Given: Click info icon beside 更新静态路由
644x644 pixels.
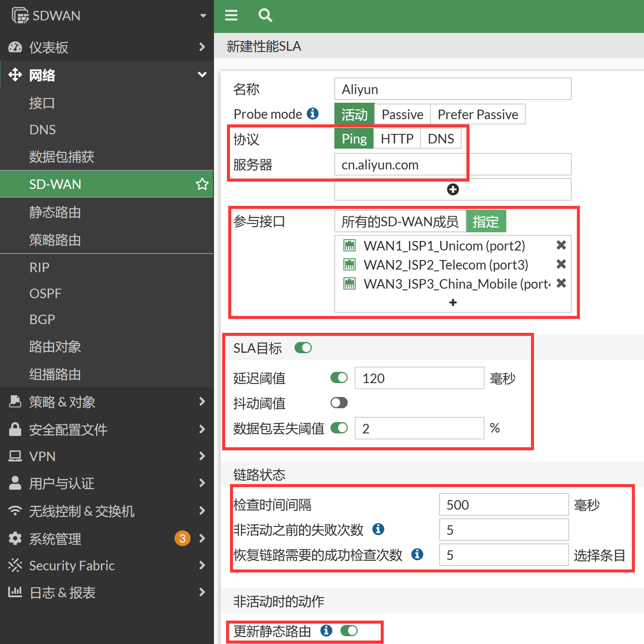Looking at the screenshot, I should pyautogui.click(x=326, y=631).
